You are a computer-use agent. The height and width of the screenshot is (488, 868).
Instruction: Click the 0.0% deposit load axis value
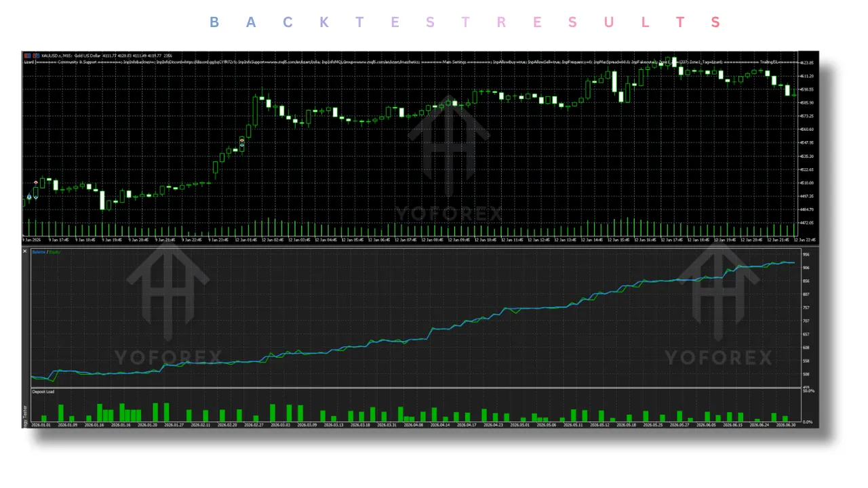click(x=808, y=422)
